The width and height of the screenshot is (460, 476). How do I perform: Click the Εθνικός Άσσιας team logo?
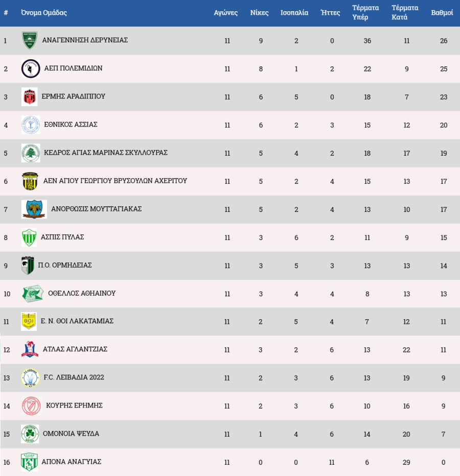click(x=30, y=125)
